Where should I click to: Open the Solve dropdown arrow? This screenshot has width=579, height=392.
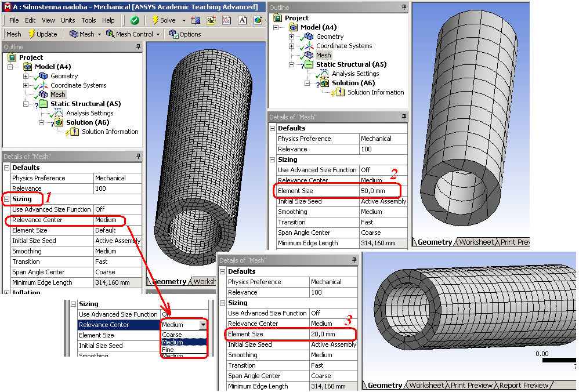coord(184,20)
